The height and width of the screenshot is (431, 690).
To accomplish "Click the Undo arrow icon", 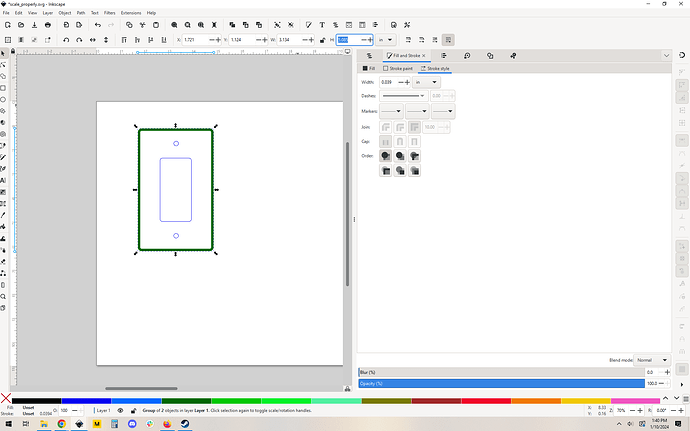I will pyautogui.click(x=98, y=25).
